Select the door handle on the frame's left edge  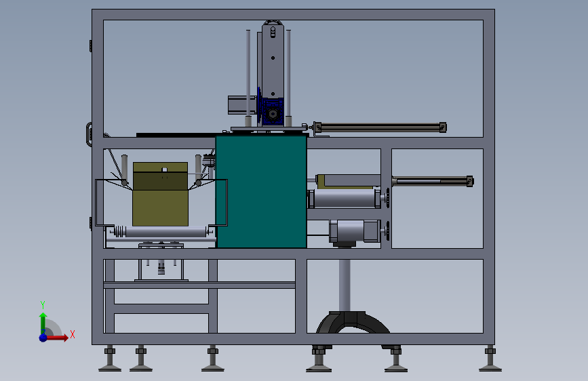click(x=89, y=134)
